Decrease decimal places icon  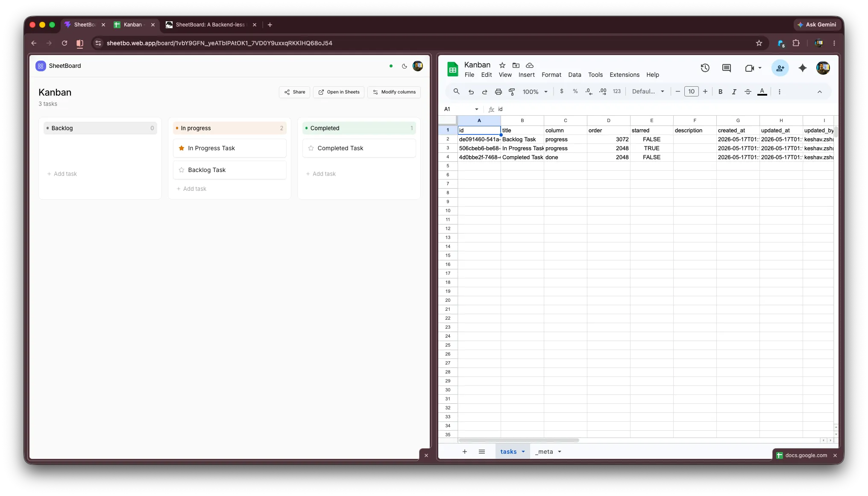589,91
